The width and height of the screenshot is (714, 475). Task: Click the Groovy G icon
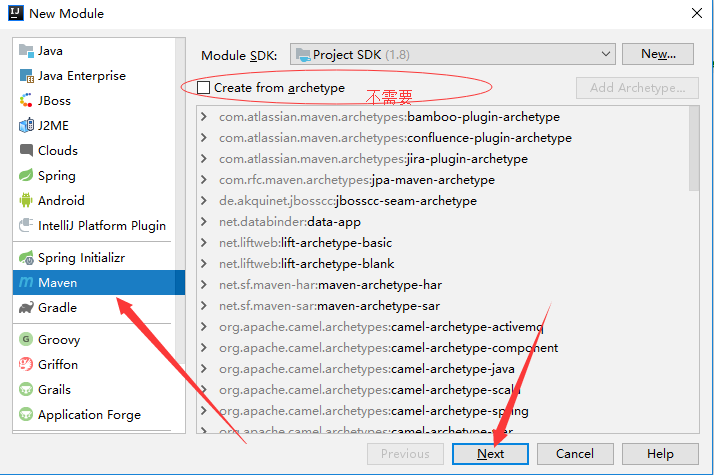(x=26, y=339)
